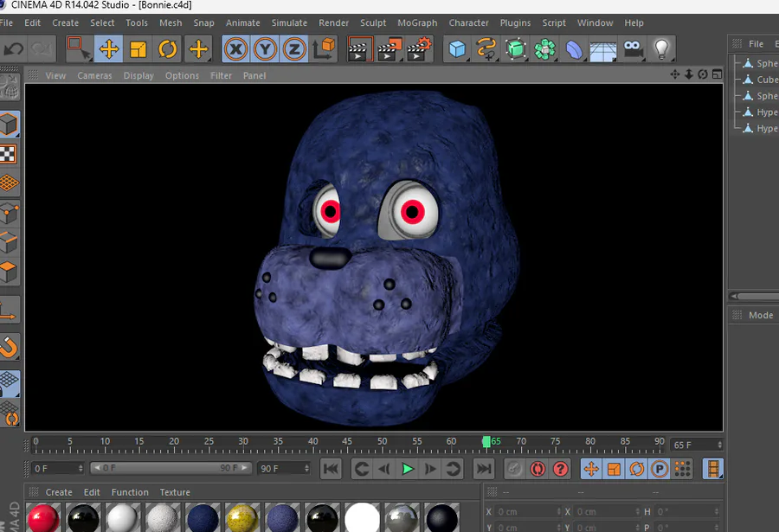Toggle the X axis lock
Viewport: 779px width, 532px height.
tap(235, 49)
